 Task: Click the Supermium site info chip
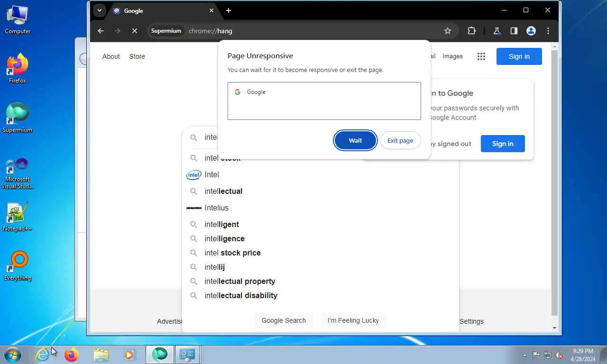click(166, 31)
